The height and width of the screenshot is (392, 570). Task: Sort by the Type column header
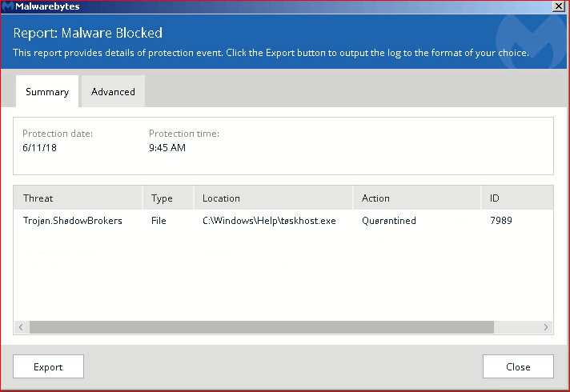[168, 198]
